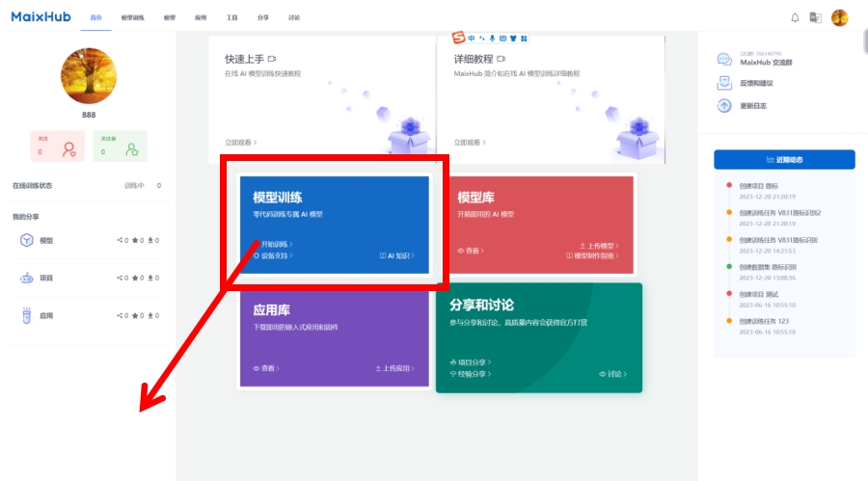Click 上传应用 on the purple card
The image size is (868, 481).
tap(394, 368)
